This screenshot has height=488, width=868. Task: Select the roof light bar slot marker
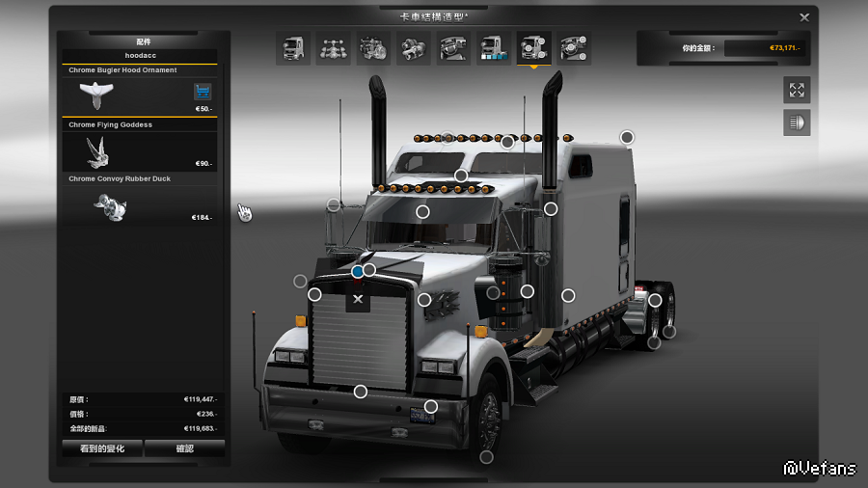[461, 176]
